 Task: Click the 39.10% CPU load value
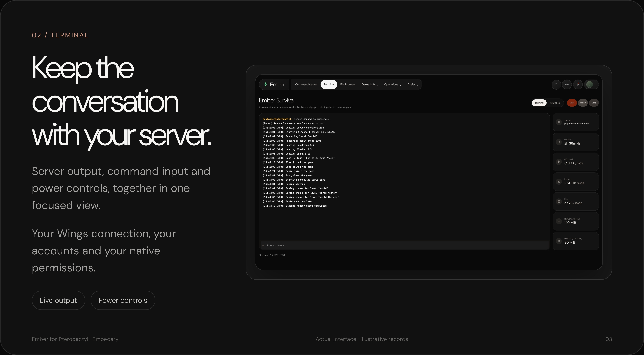tap(569, 163)
